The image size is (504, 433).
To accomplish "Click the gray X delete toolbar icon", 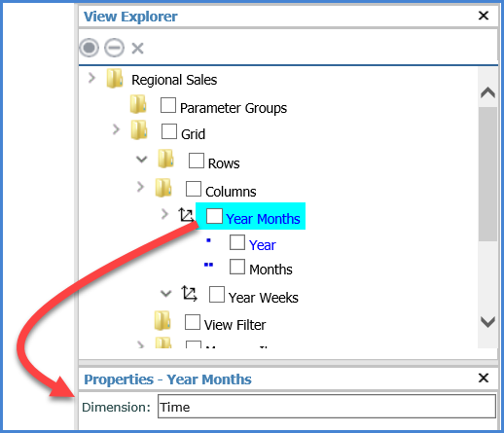I will (x=137, y=49).
